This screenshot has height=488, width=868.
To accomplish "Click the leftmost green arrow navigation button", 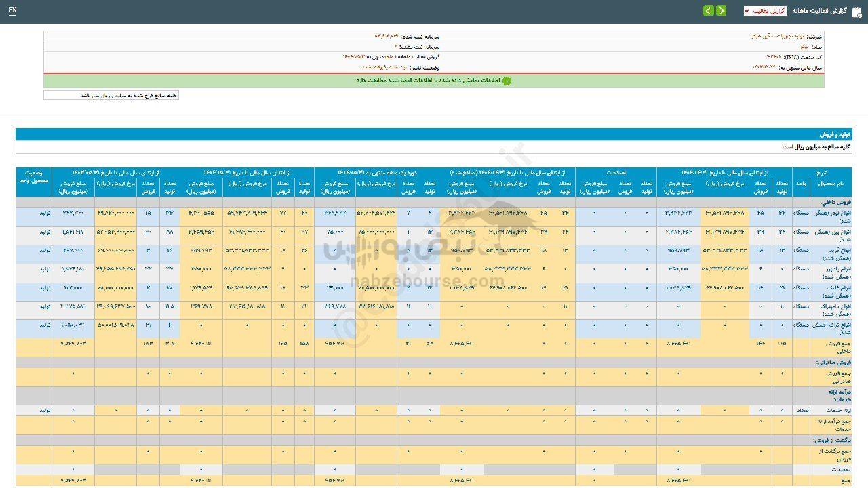I will tap(709, 11).
